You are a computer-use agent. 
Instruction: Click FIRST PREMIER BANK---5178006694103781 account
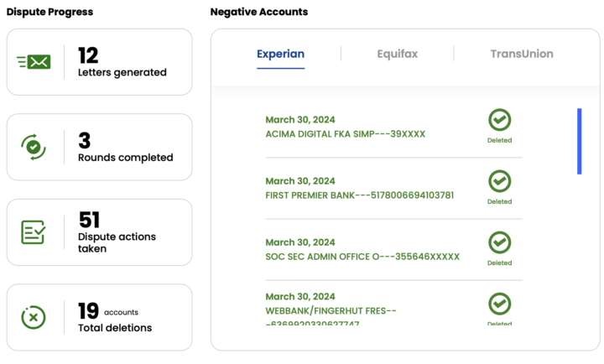(x=359, y=195)
